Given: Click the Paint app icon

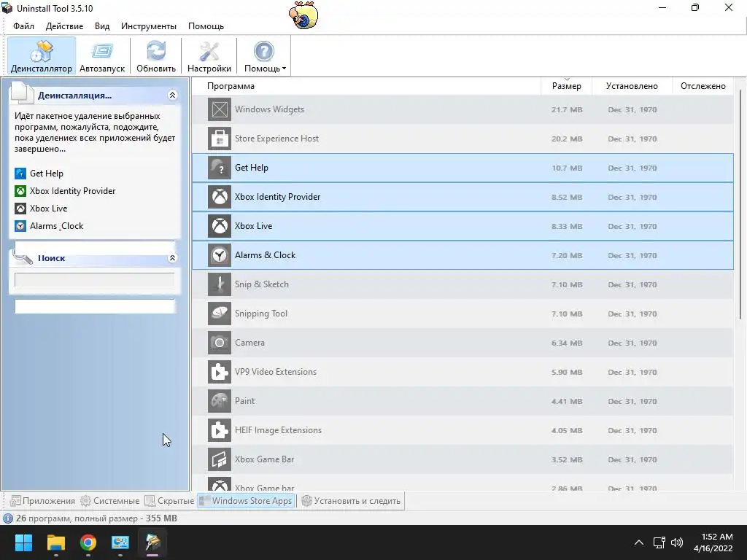Looking at the screenshot, I should tap(220, 401).
